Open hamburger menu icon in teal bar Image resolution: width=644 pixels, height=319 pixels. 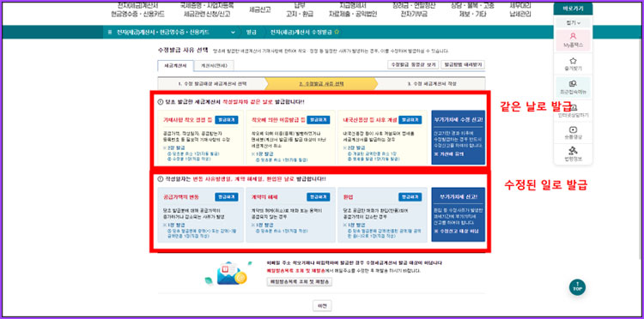coord(110,32)
